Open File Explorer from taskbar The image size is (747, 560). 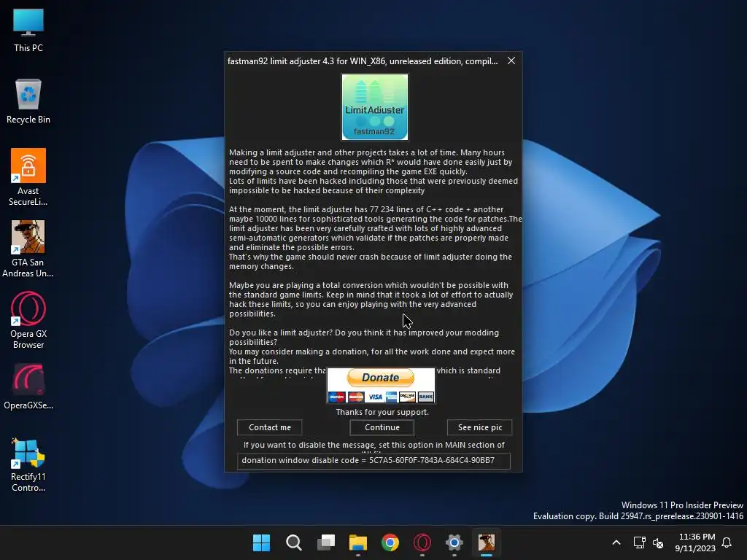[357, 542]
